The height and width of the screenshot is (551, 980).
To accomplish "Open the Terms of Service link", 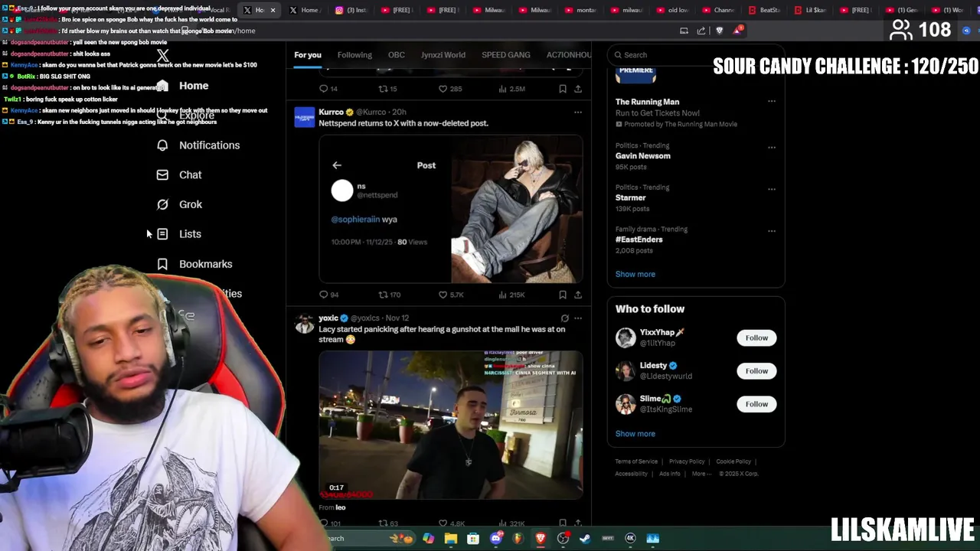I will pos(636,461).
